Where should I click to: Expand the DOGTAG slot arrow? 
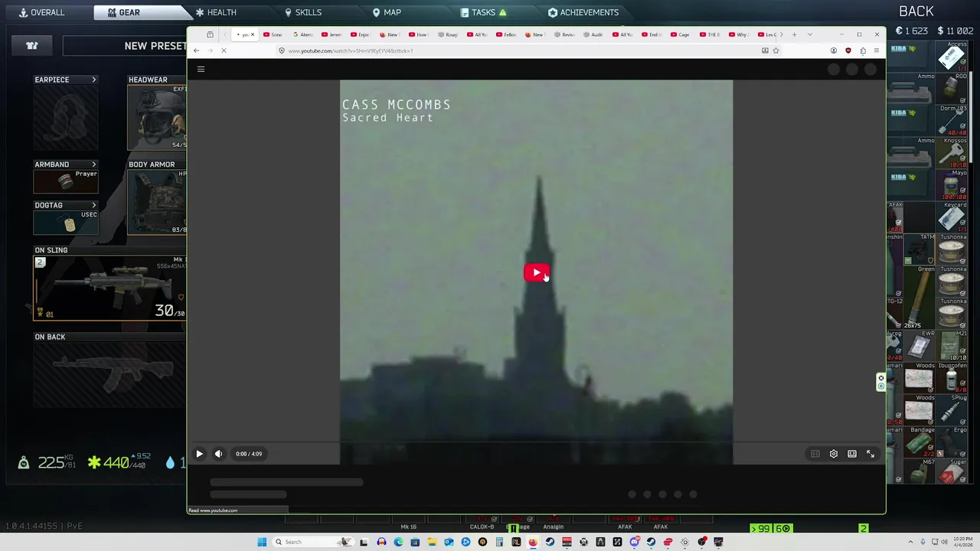pyautogui.click(x=94, y=205)
